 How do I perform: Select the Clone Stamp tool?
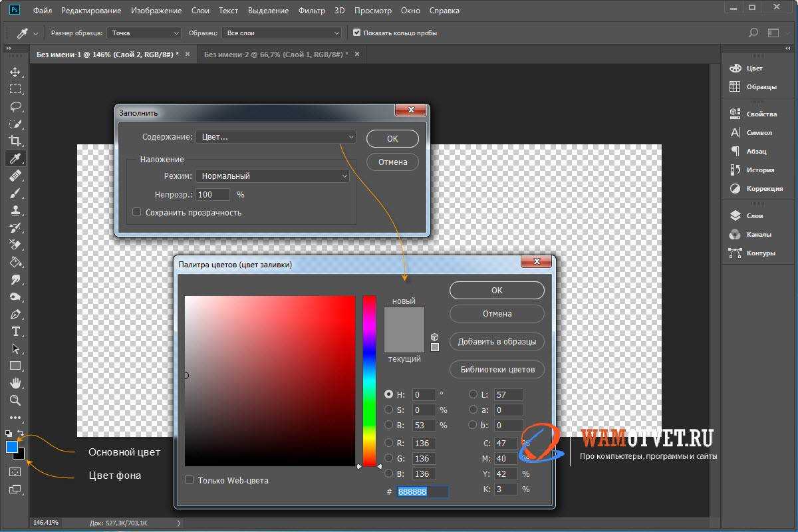(x=15, y=210)
